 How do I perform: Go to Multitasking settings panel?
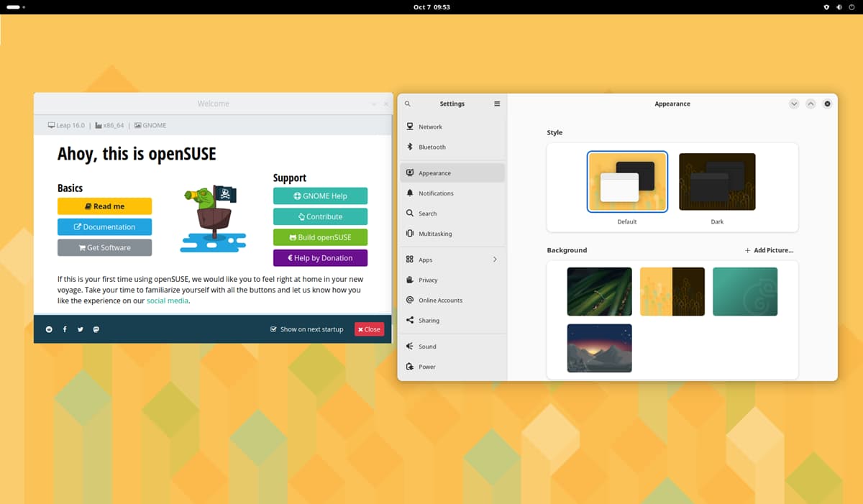(435, 234)
